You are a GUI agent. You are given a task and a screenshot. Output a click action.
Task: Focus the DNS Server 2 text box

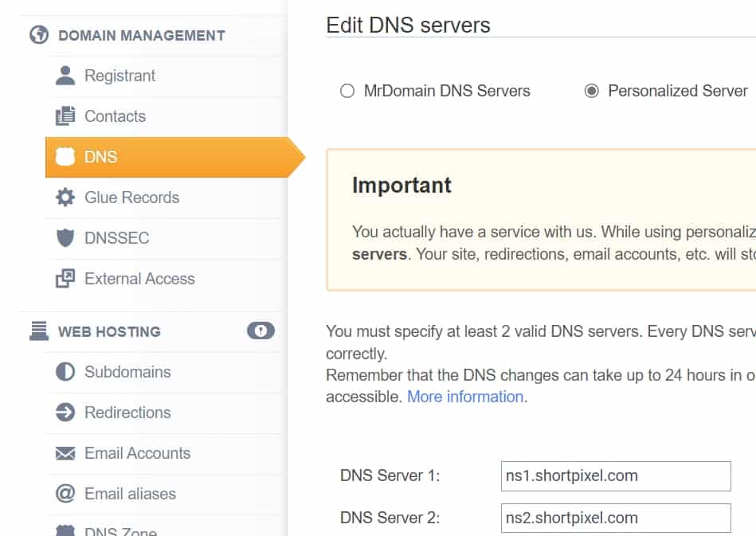click(x=615, y=518)
